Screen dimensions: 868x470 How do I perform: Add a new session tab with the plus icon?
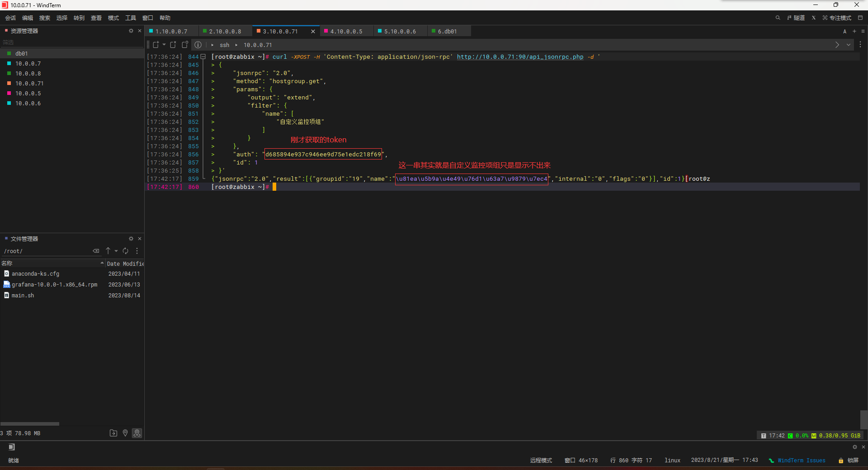coord(854,31)
